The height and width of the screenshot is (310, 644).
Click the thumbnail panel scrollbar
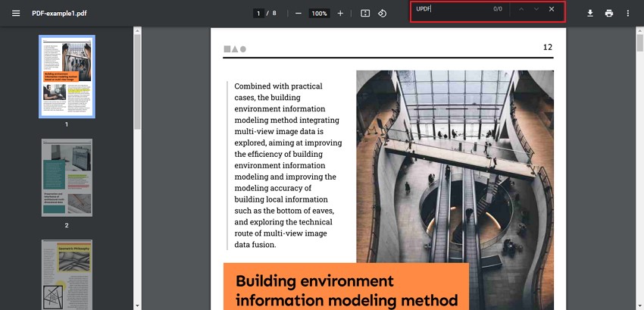137,82
